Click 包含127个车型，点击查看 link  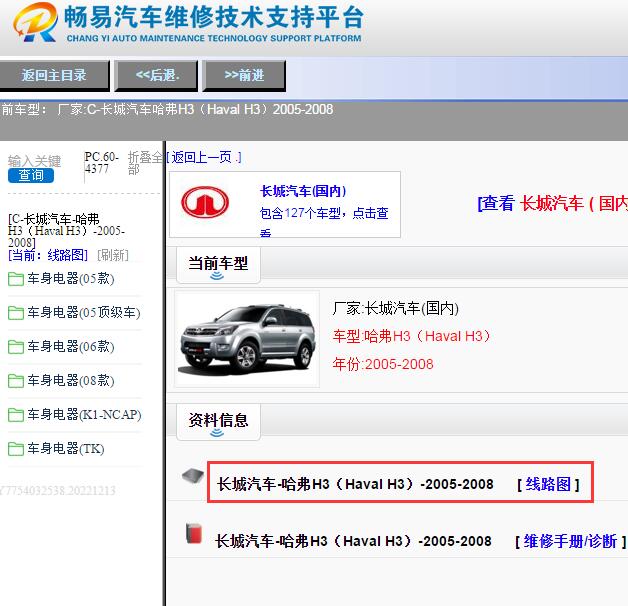point(324,222)
